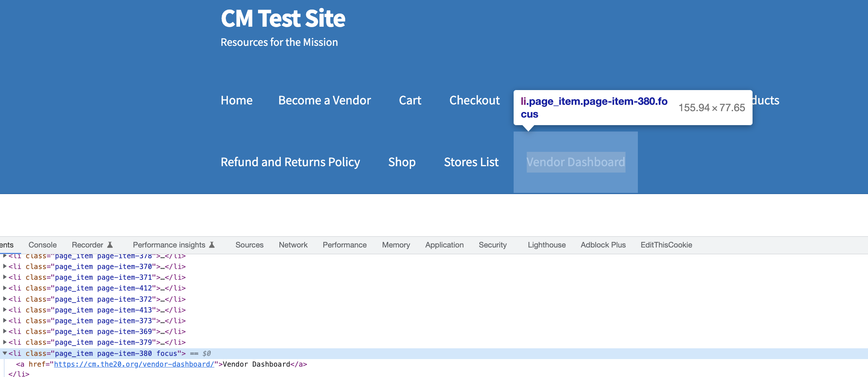Expand the page-item-413 li node
Viewport: 868px width, 377px height.
[x=5, y=310]
